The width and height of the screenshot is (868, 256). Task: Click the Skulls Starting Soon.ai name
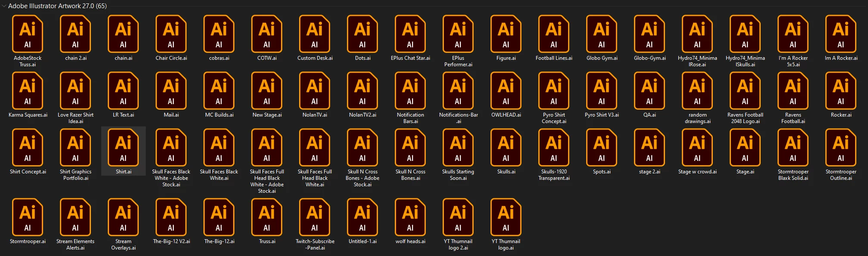click(458, 175)
